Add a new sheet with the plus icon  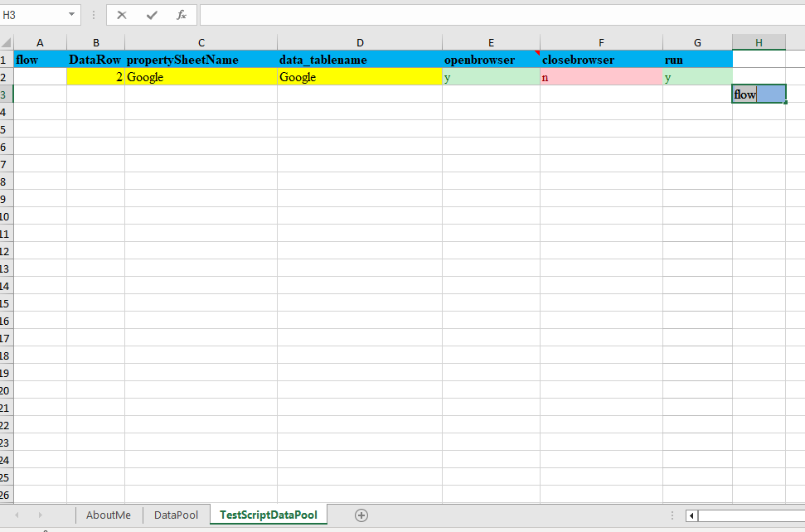pos(361,515)
